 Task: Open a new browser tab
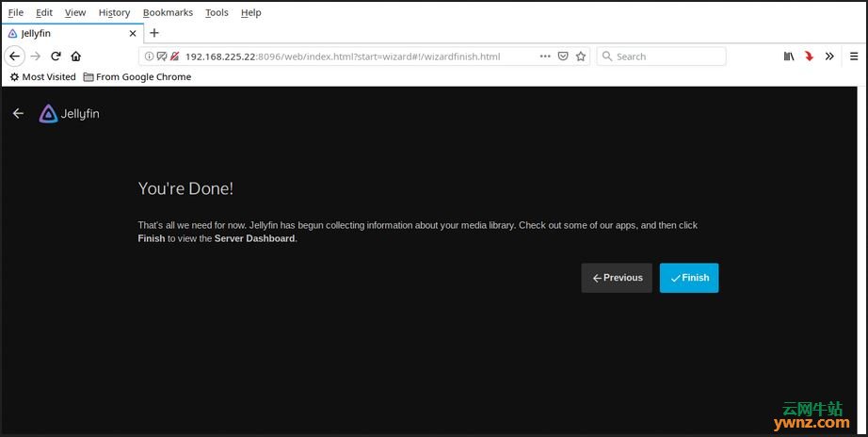[x=154, y=33]
